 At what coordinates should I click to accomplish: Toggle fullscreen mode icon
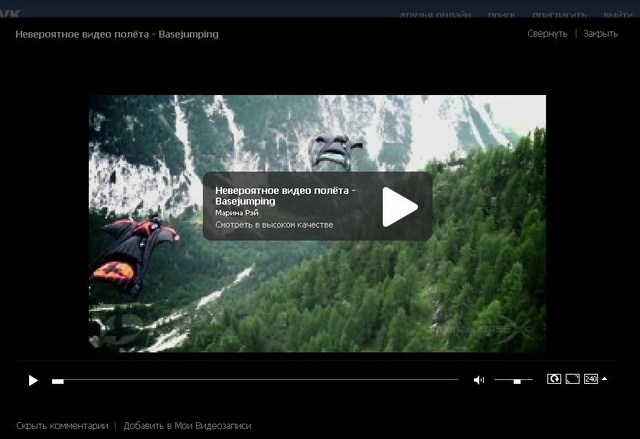point(573,379)
